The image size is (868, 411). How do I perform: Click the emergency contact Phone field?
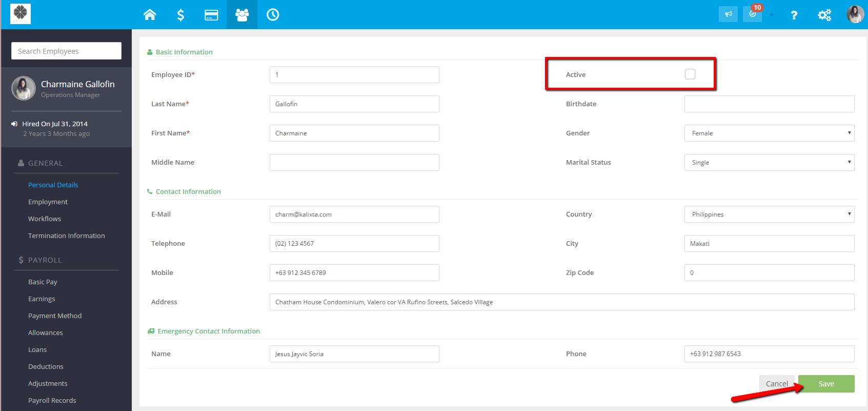click(769, 354)
